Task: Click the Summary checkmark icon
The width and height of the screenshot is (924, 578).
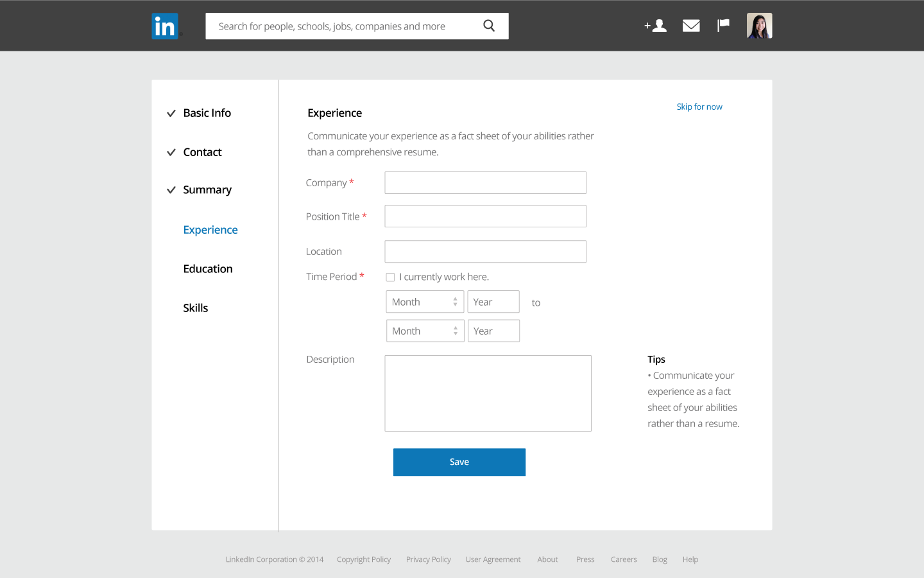Action: [x=171, y=190]
